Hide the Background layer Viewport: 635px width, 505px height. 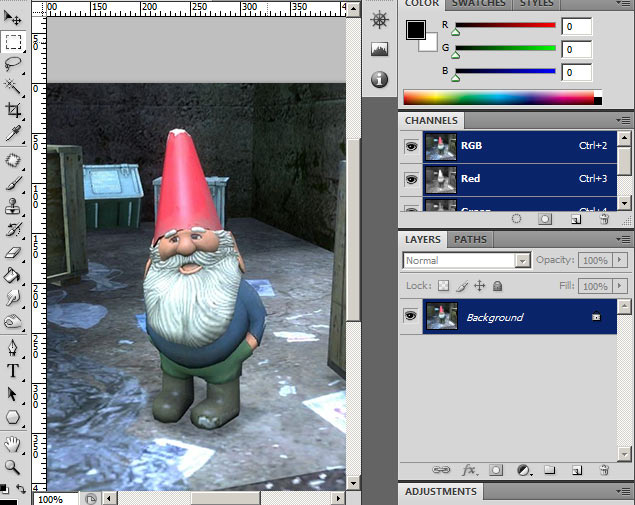(410, 315)
